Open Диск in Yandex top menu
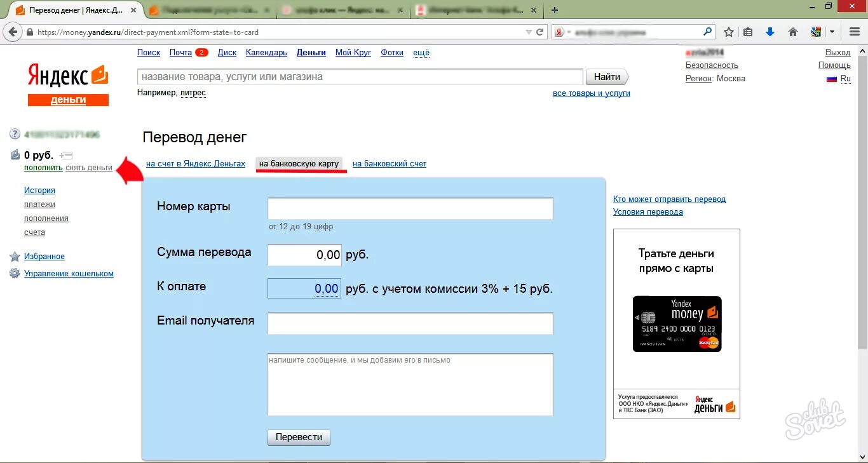Screen dimensions: 868x463 pyautogui.click(x=227, y=53)
